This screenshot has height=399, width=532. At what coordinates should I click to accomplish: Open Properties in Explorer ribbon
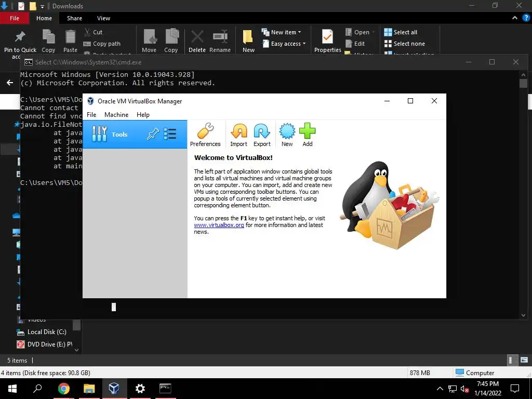pos(327,41)
